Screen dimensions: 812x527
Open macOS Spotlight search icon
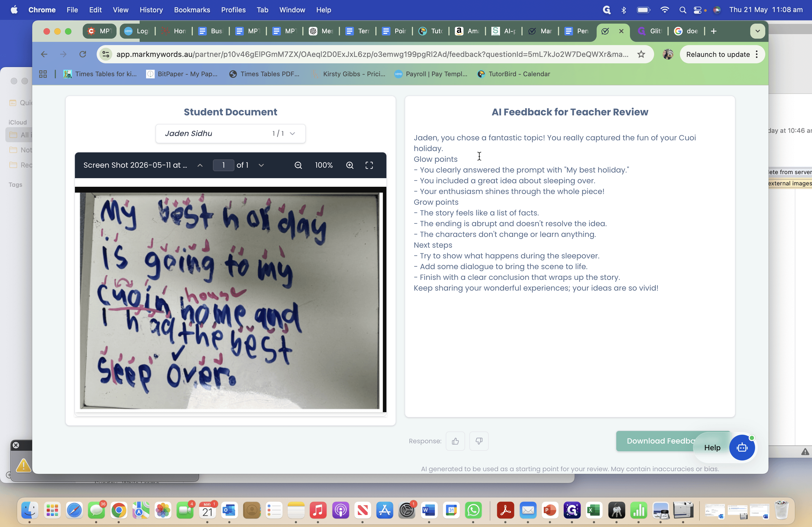(682, 10)
